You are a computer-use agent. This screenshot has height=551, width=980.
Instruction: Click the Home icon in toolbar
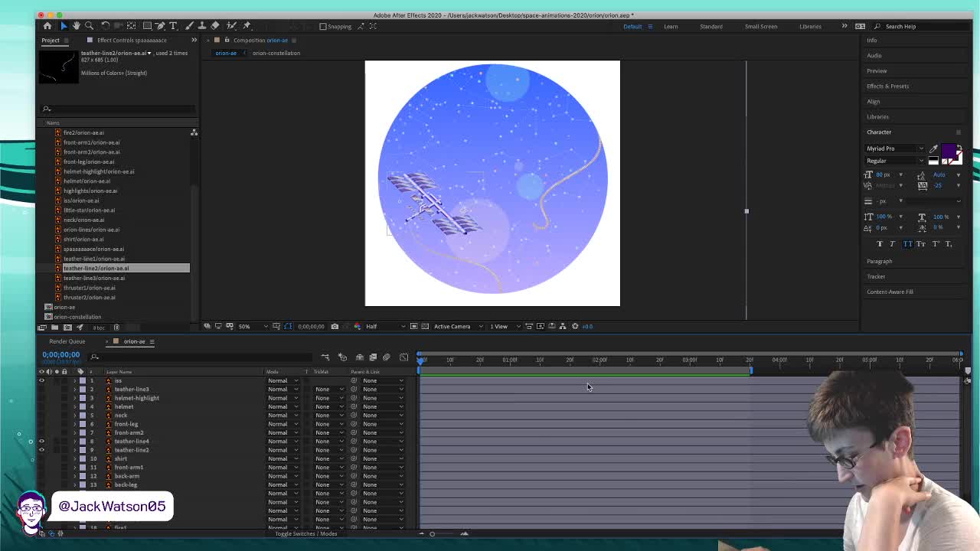(47, 26)
